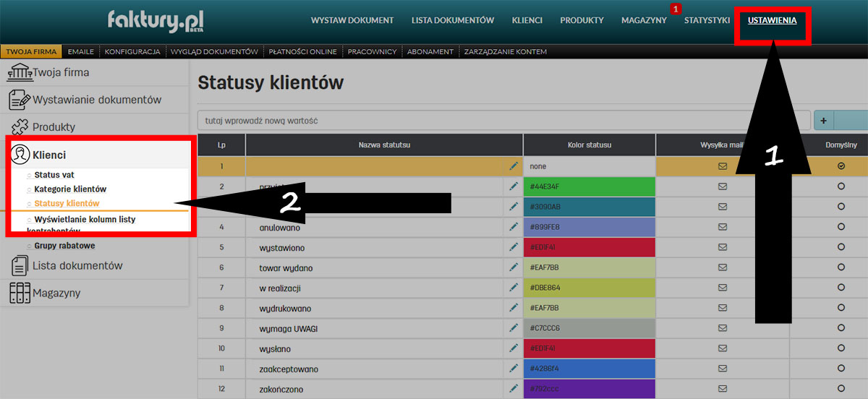
Task: Open 'Grupy rabatowe' sidebar link
Action: pos(64,246)
